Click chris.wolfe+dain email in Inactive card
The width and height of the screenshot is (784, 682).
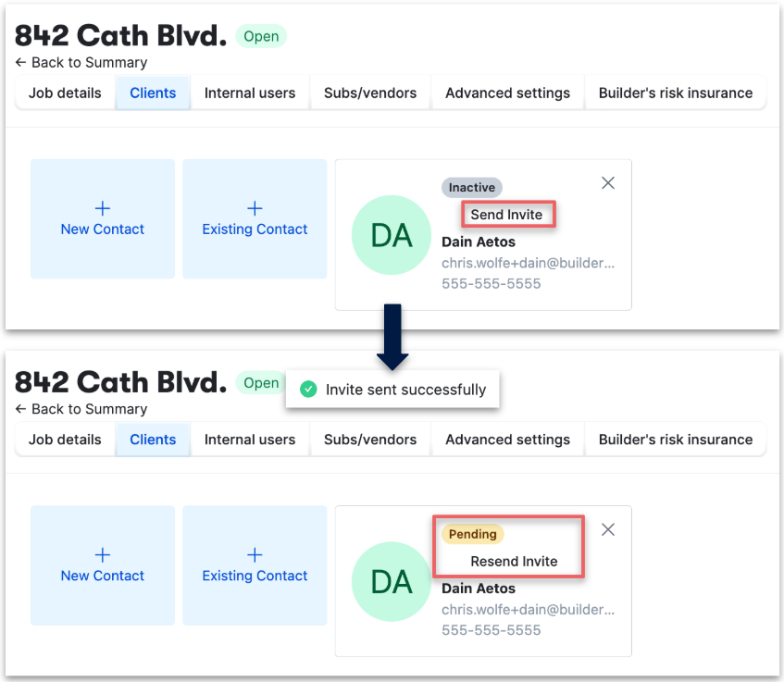pos(528,263)
